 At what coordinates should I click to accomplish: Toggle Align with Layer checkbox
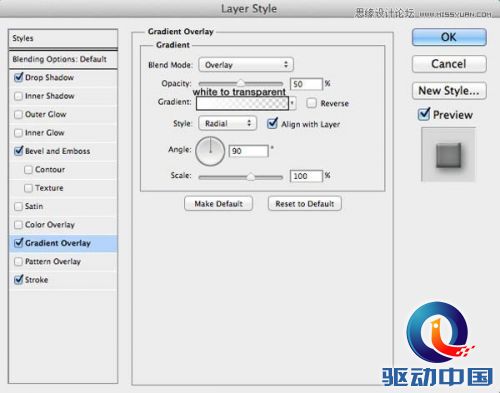(x=272, y=124)
